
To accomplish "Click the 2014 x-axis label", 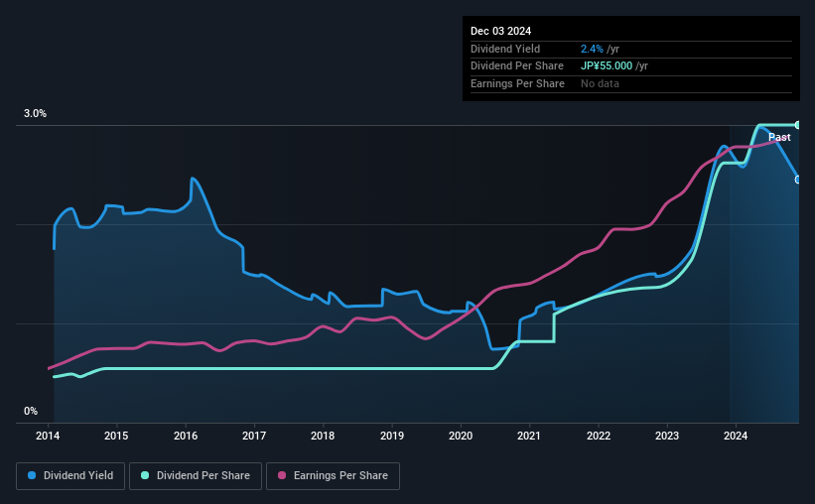I will click(48, 436).
